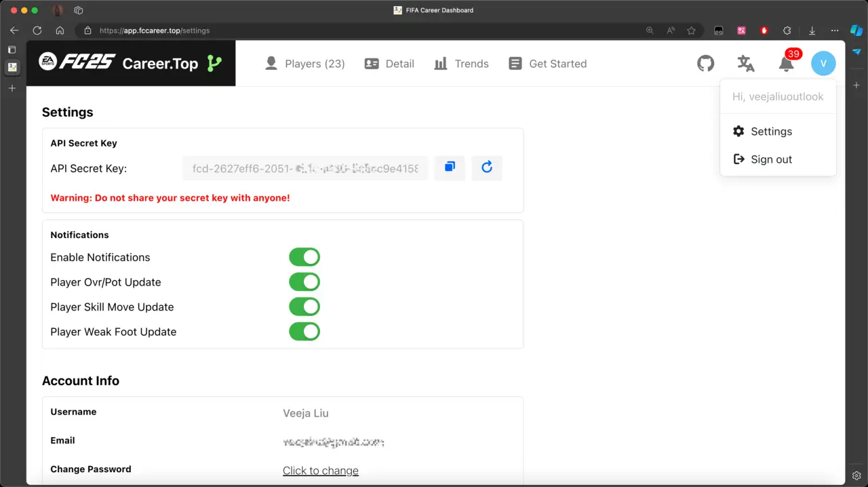
Task: Select Settings in user dropdown menu
Action: click(778, 132)
